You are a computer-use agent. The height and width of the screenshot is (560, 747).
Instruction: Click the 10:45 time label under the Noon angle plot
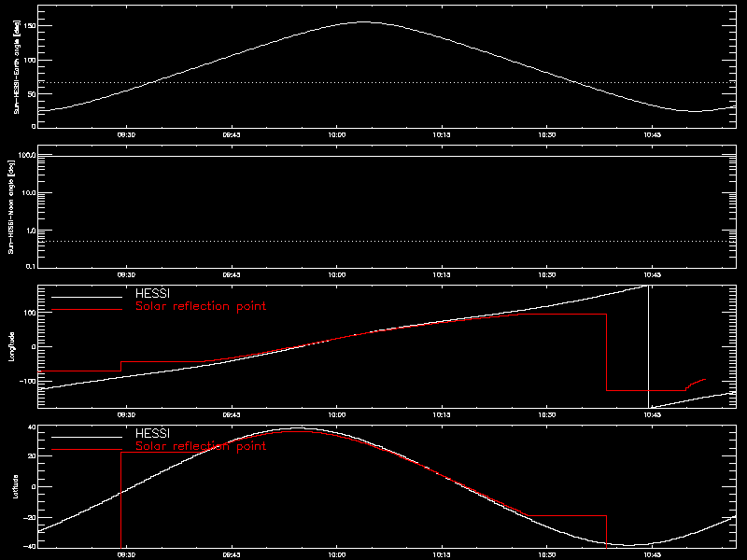coord(652,275)
